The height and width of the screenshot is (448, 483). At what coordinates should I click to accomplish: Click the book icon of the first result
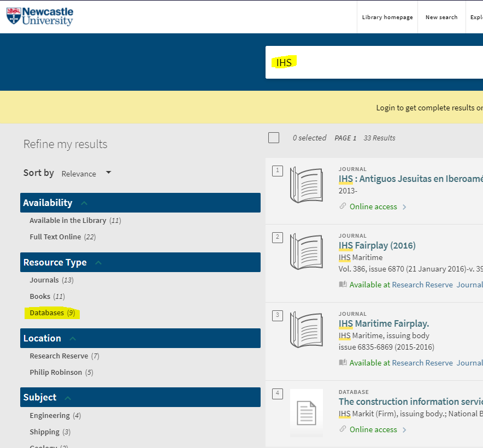(306, 185)
